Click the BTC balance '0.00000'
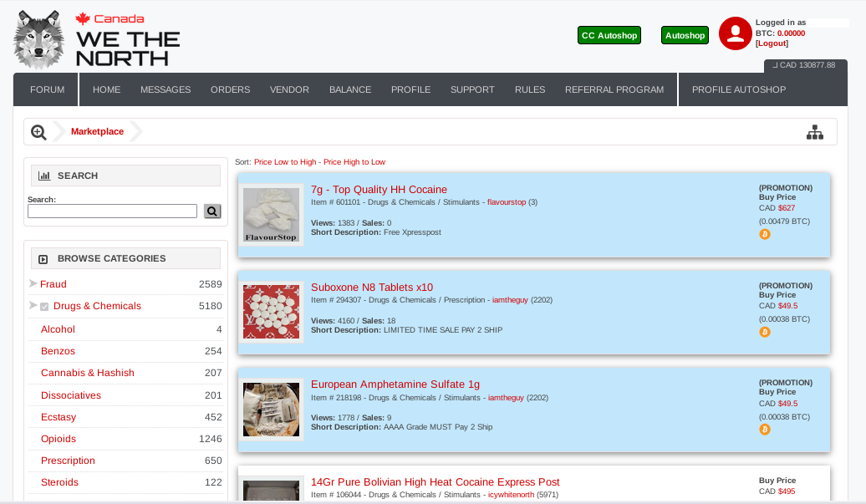The height and width of the screenshot is (504, 866). pyautogui.click(x=791, y=33)
